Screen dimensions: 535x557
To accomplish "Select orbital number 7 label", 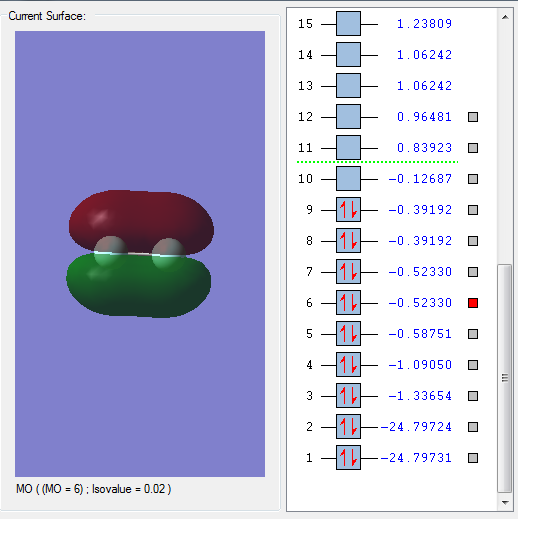I will (x=309, y=272).
